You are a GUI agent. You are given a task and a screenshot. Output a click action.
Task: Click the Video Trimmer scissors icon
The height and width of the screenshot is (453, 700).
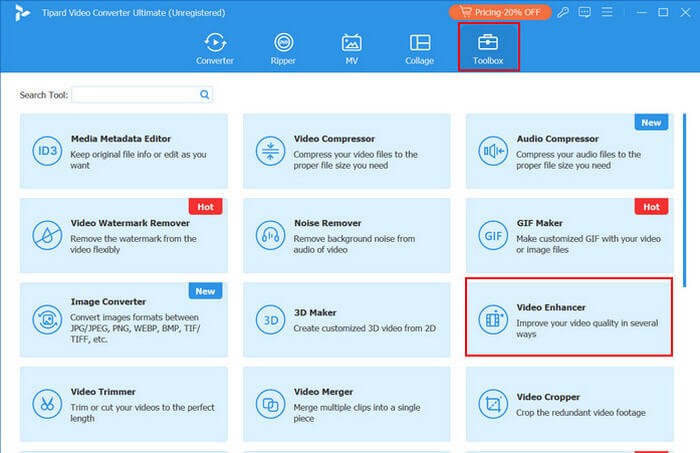coord(47,404)
